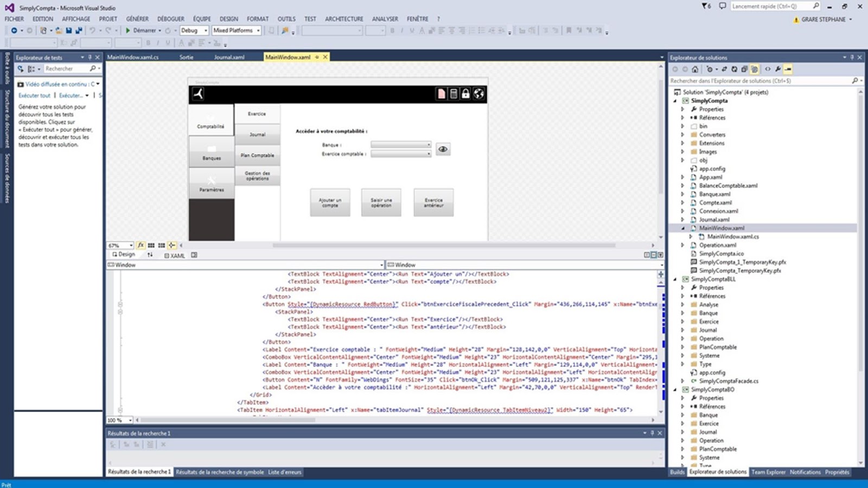Open the Debug configuration dropdown
Image resolution: width=868 pixels, height=488 pixels.
(x=194, y=30)
